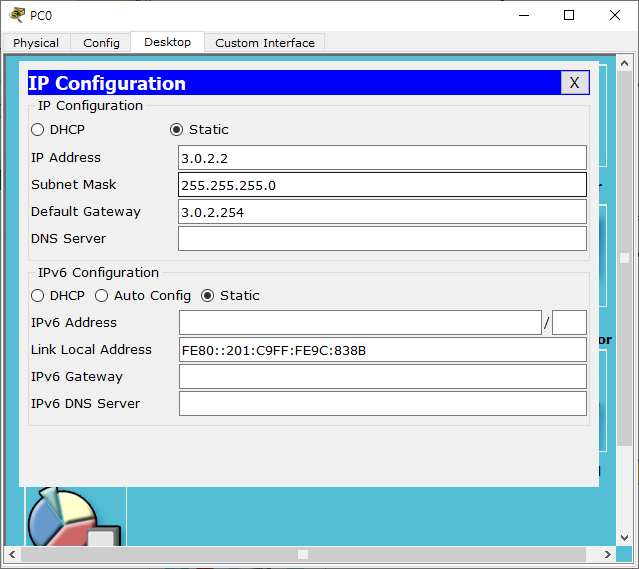Screen dimensions: 639x569
Task: Click the IPv6 prefix length box
Action: [x=569, y=322]
